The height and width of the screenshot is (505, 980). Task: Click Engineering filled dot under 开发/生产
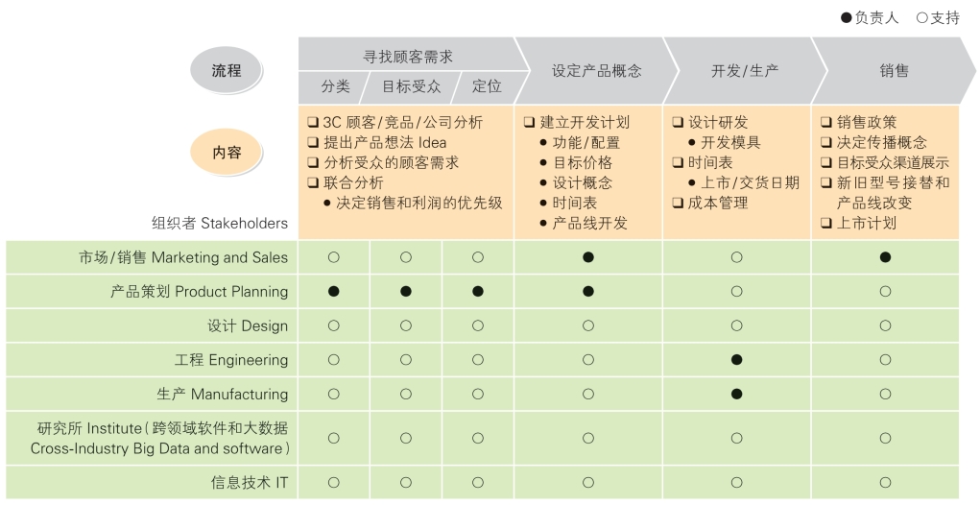tap(737, 360)
